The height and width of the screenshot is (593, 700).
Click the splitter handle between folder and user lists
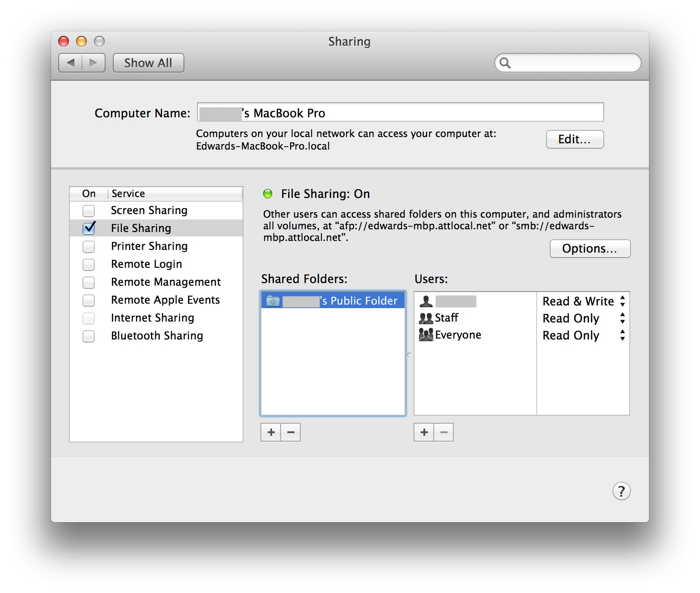[x=409, y=355]
